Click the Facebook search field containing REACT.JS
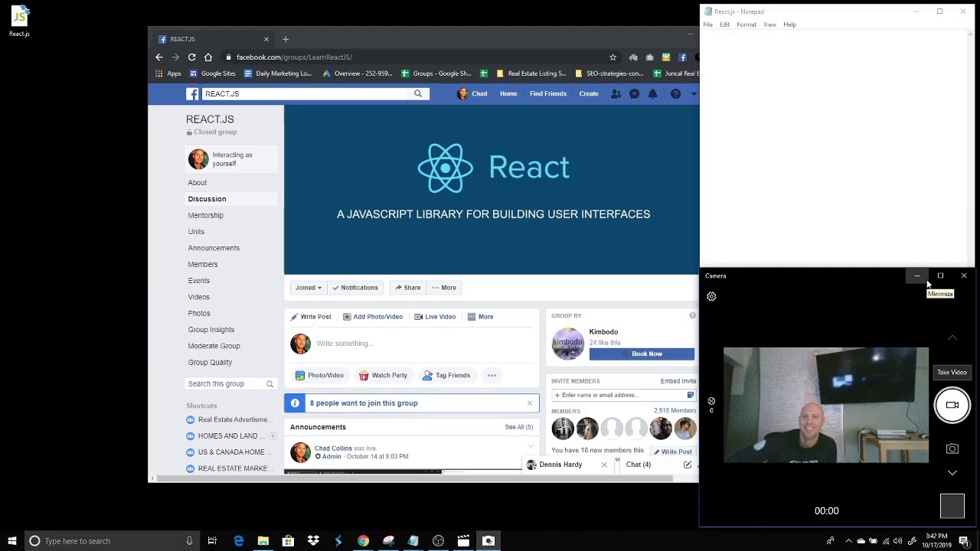This screenshot has height=551, width=980. [x=306, y=93]
